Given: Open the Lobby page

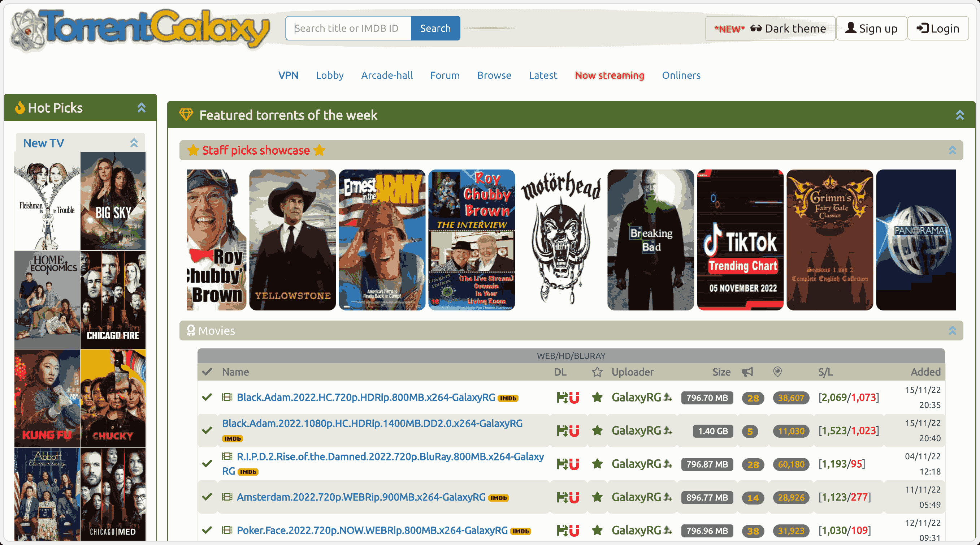Looking at the screenshot, I should click(329, 76).
